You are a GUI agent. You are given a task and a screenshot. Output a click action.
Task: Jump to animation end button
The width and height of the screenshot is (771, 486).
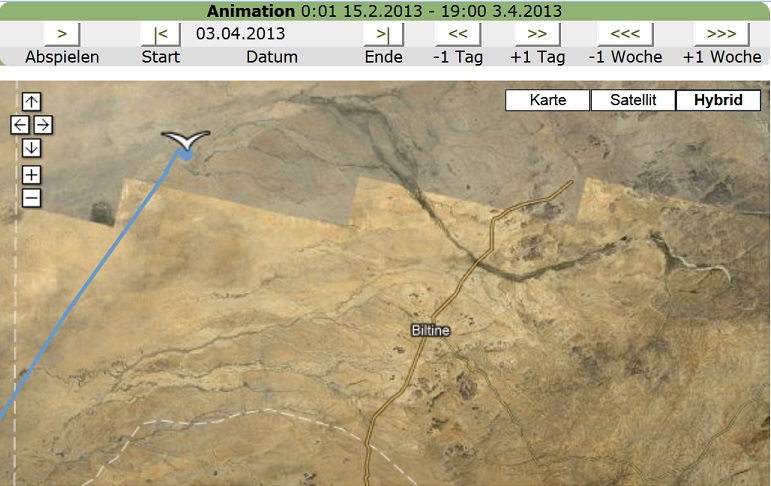(x=383, y=33)
